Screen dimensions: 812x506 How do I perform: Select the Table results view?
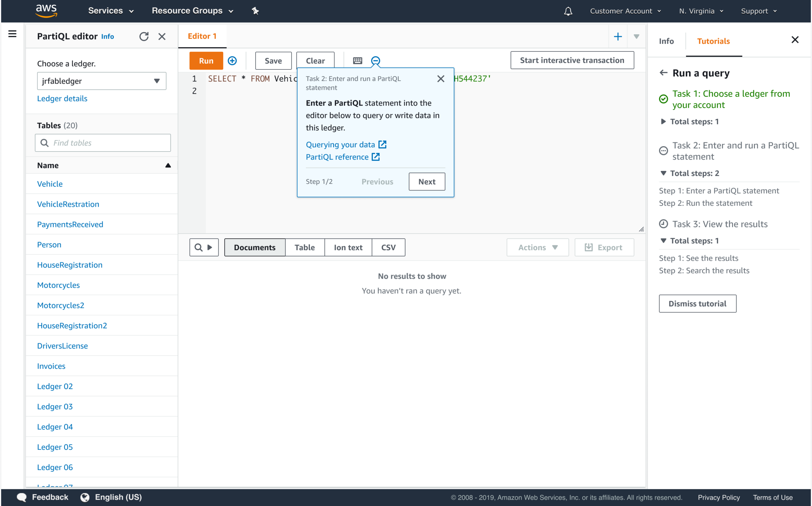click(x=304, y=247)
